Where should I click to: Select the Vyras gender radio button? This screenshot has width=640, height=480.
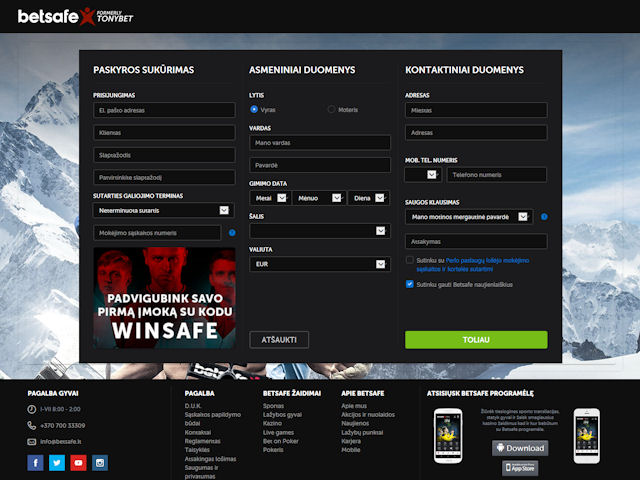(x=254, y=109)
